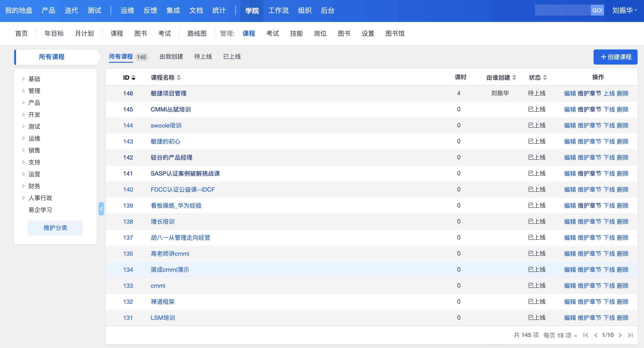
Task: Go to the next page
Action: point(620,335)
